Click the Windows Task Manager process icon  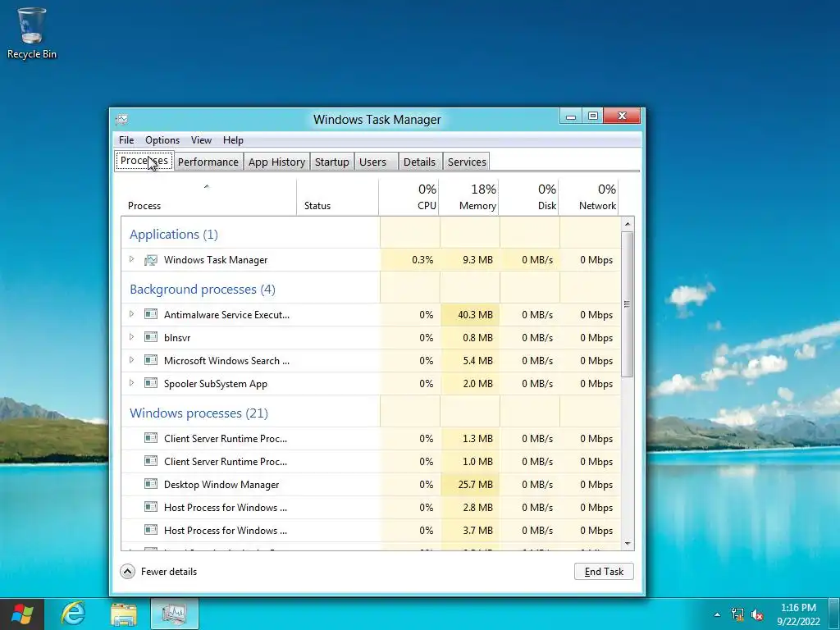coord(151,260)
